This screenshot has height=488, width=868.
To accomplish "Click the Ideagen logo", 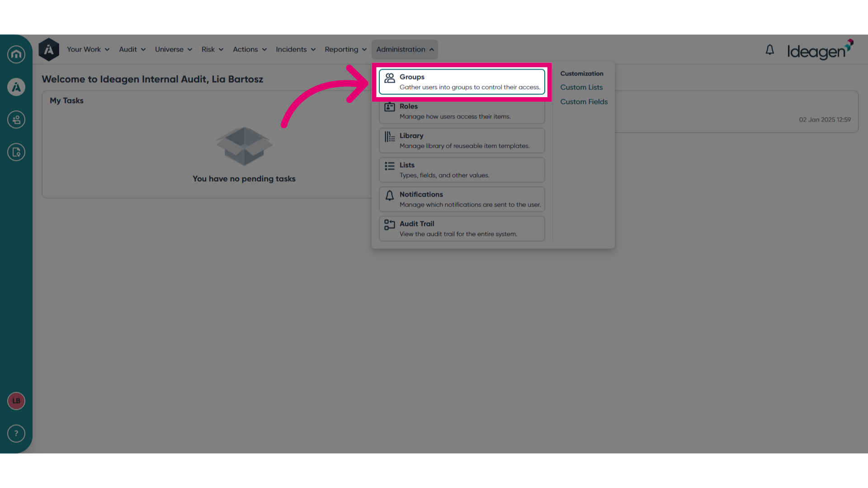I will (x=820, y=50).
